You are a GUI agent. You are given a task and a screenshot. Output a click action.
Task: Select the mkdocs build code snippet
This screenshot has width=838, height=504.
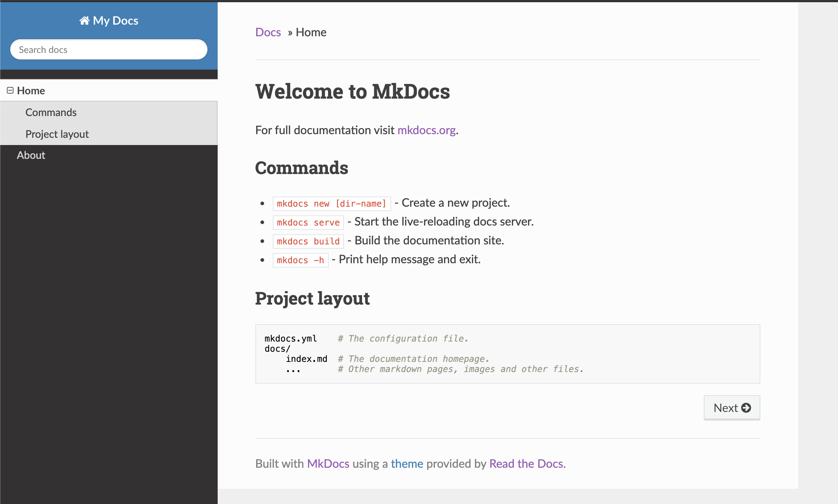308,241
